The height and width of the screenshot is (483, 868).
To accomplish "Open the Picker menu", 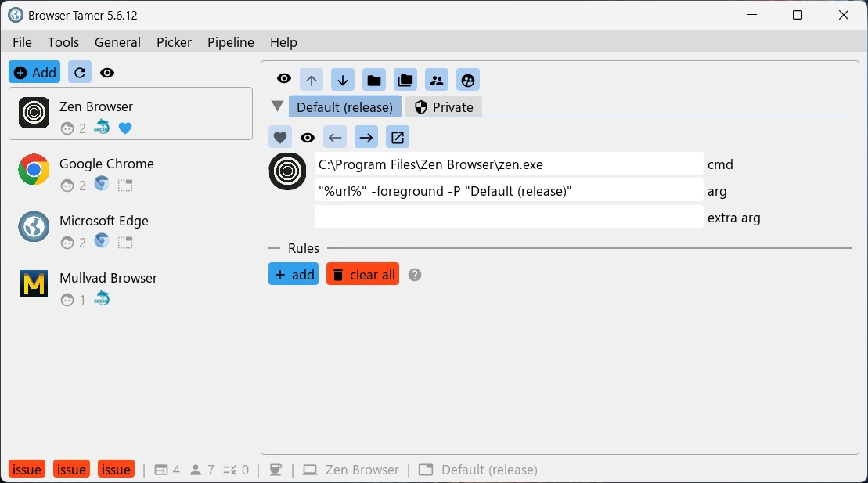I will point(174,42).
